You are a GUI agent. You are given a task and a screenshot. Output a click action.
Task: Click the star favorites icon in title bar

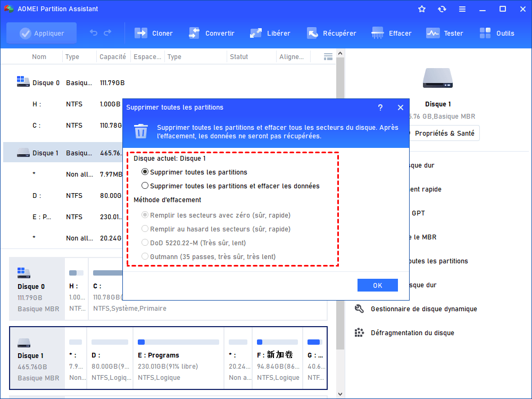click(422, 9)
